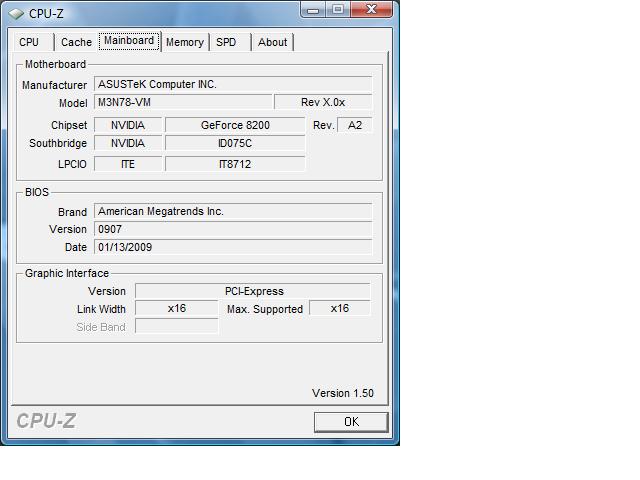Click the BIOS group title
Viewport: 640px width, 480px height.
click(x=37, y=192)
